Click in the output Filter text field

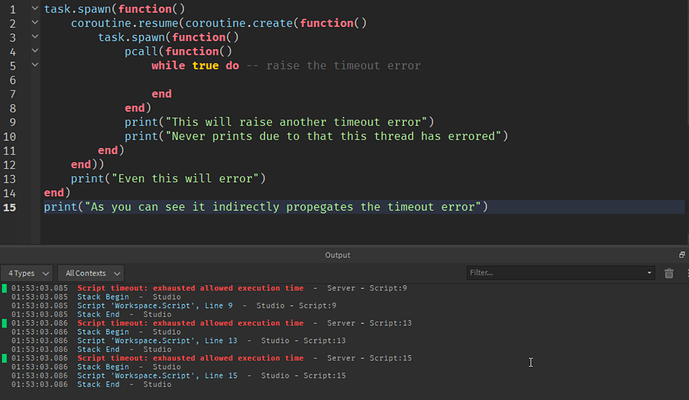tap(555, 273)
